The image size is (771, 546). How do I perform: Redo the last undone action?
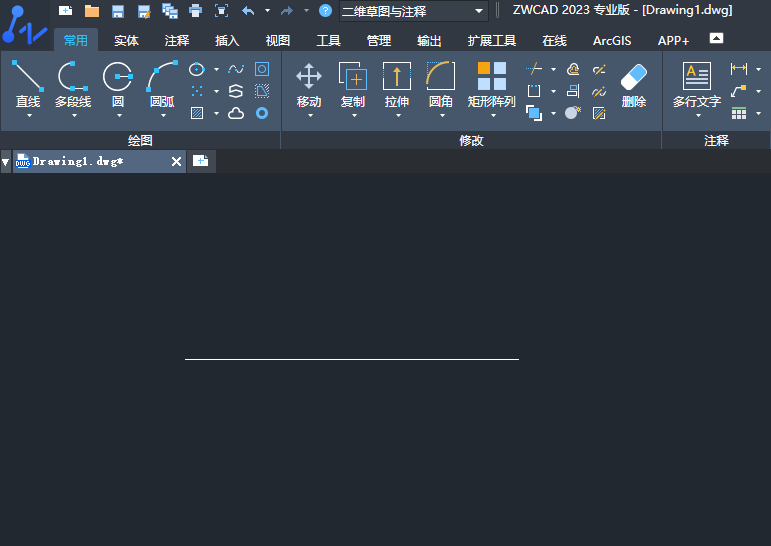click(x=287, y=10)
